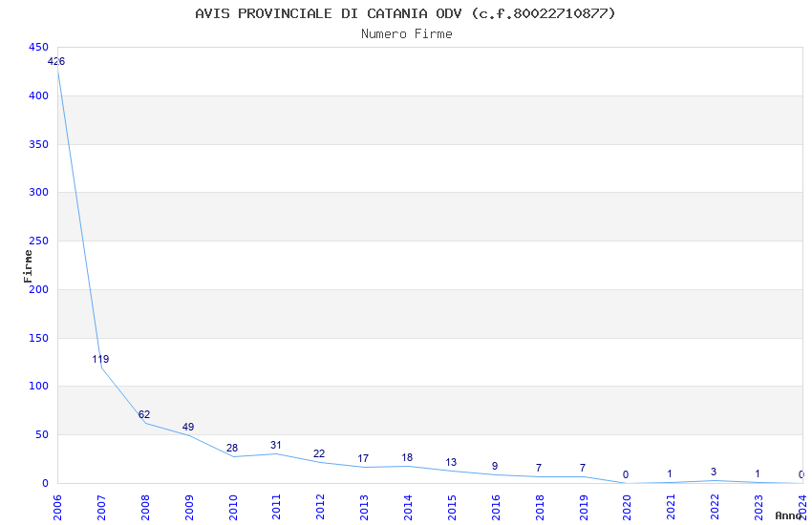Click data point value 18
The width and height of the screenshot is (812, 525).
(x=407, y=457)
